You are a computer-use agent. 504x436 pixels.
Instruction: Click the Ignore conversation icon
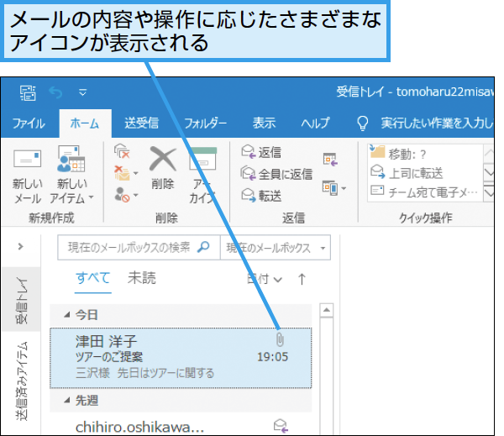(x=123, y=152)
